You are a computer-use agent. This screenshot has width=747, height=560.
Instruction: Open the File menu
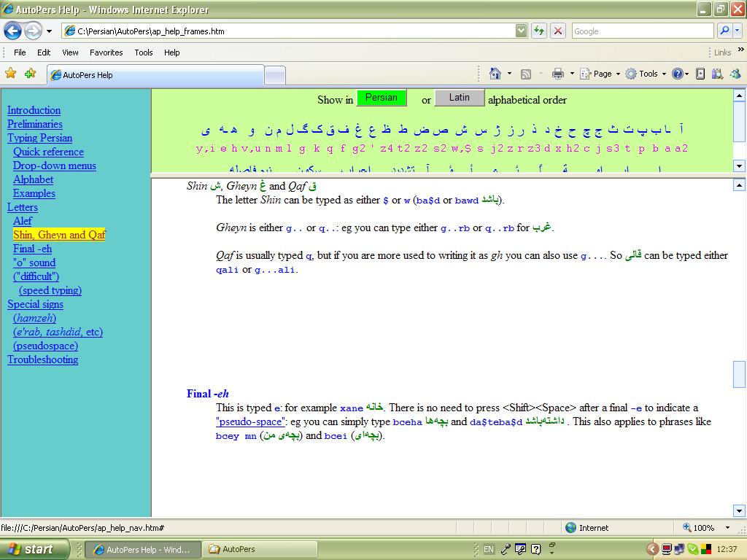20,52
